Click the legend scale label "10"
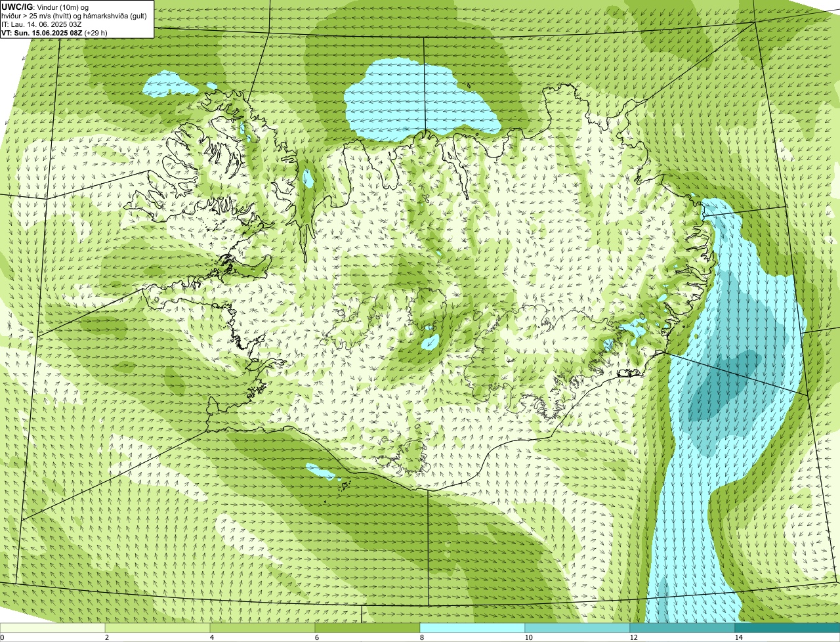 point(528,637)
